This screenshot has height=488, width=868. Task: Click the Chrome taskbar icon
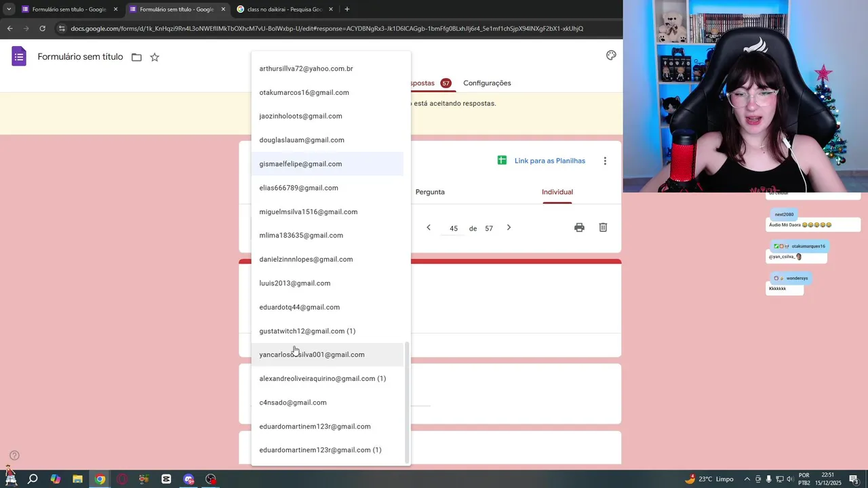coord(100,479)
